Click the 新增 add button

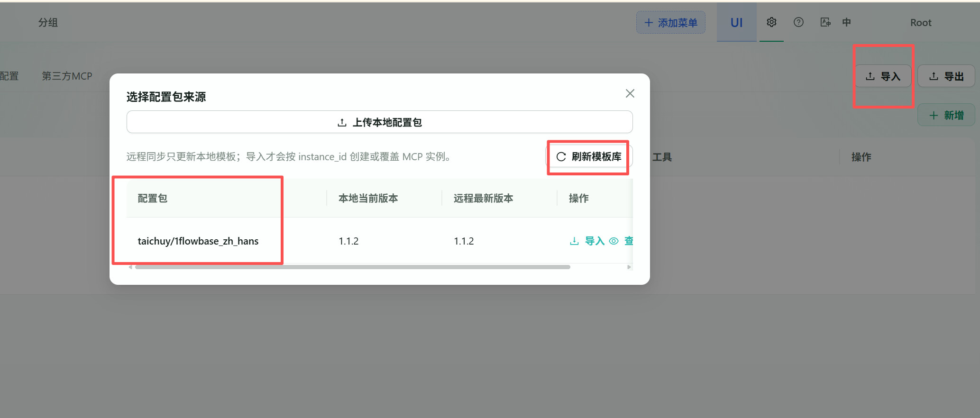946,115
